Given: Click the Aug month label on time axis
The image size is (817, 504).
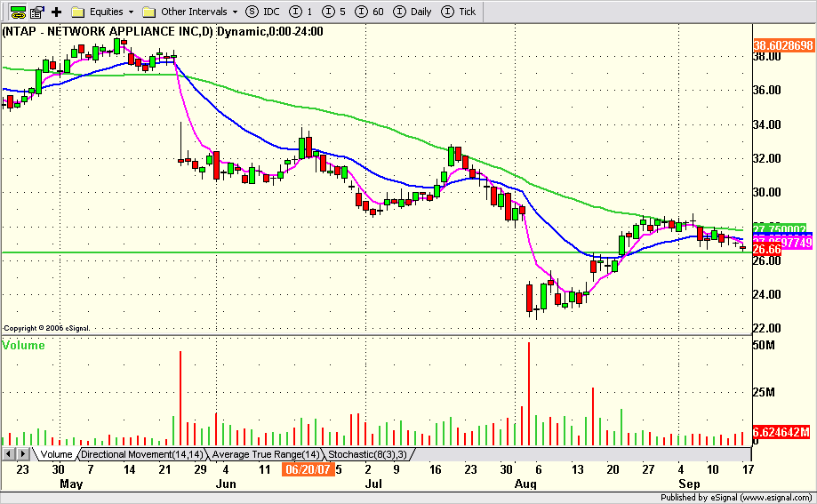Looking at the screenshot, I should pos(525,484).
